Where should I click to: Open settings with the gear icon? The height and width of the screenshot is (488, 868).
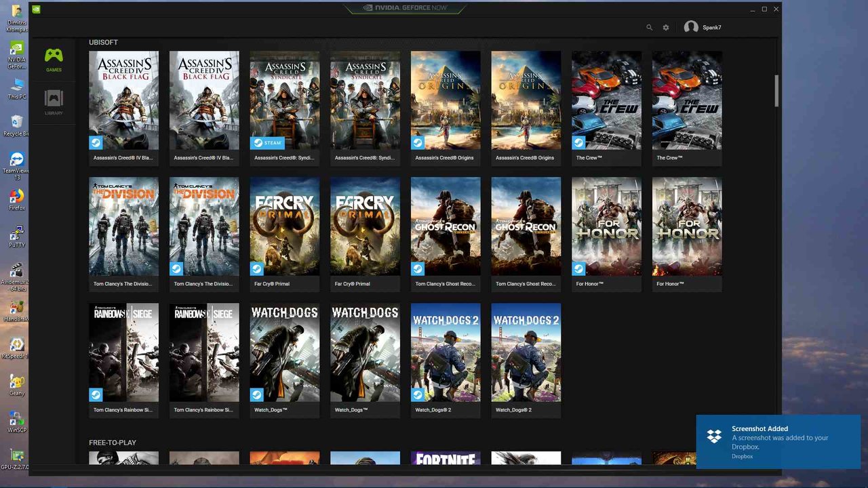pyautogui.click(x=666, y=28)
